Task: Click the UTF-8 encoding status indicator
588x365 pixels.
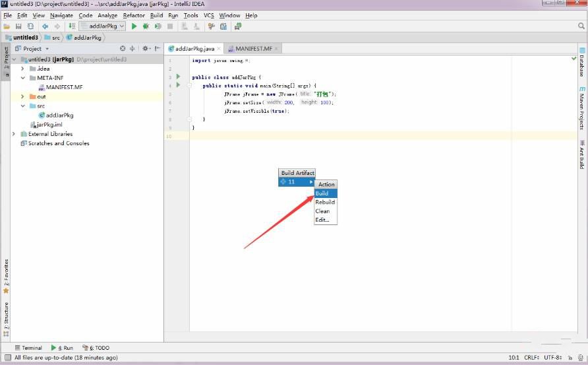Action: pos(552,358)
